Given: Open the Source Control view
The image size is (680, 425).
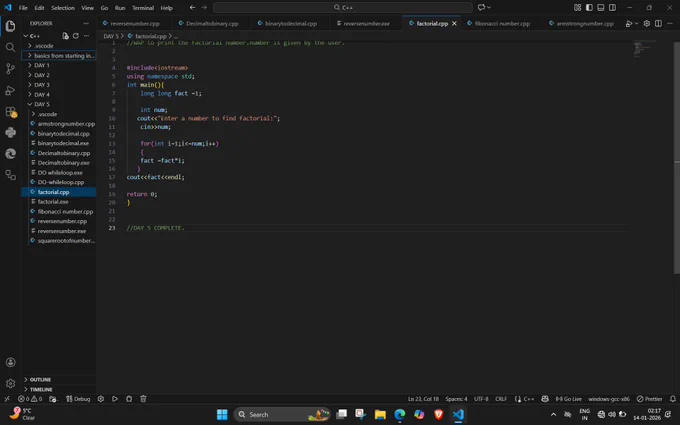Looking at the screenshot, I should pyautogui.click(x=10, y=69).
